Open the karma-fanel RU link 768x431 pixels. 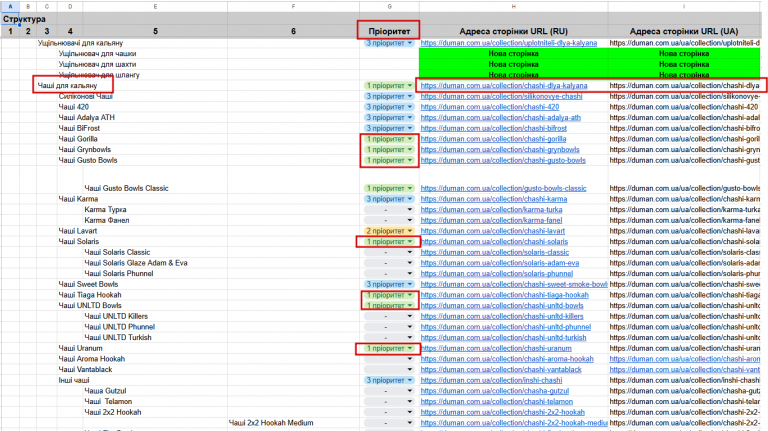(x=491, y=220)
